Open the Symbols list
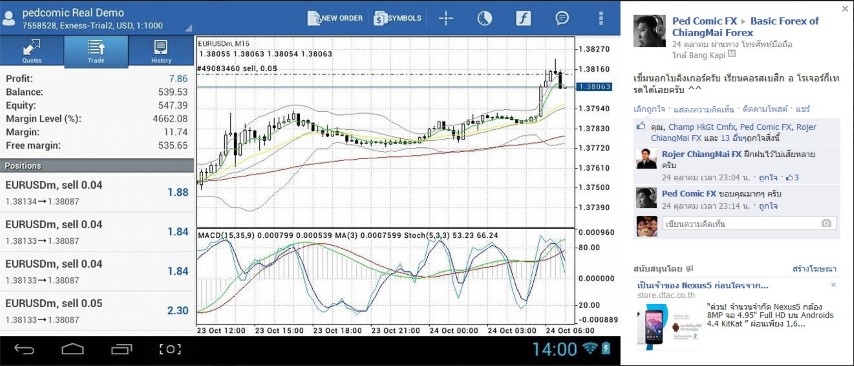The height and width of the screenshot is (366, 854). 398,18
